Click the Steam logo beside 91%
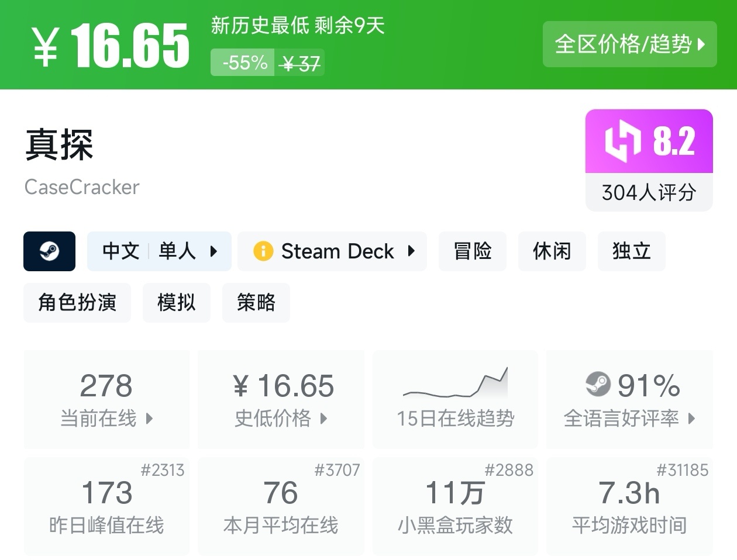This screenshot has width=737, height=560. coord(598,384)
